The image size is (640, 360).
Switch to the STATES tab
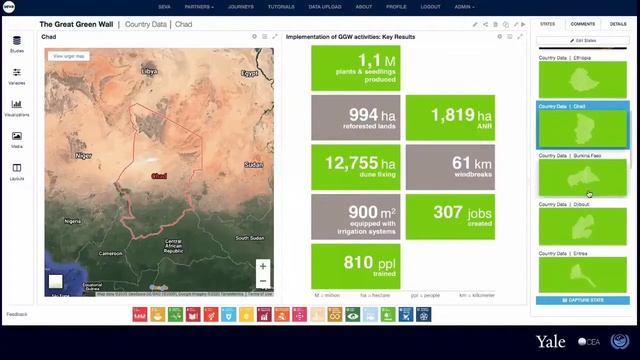tap(547, 24)
